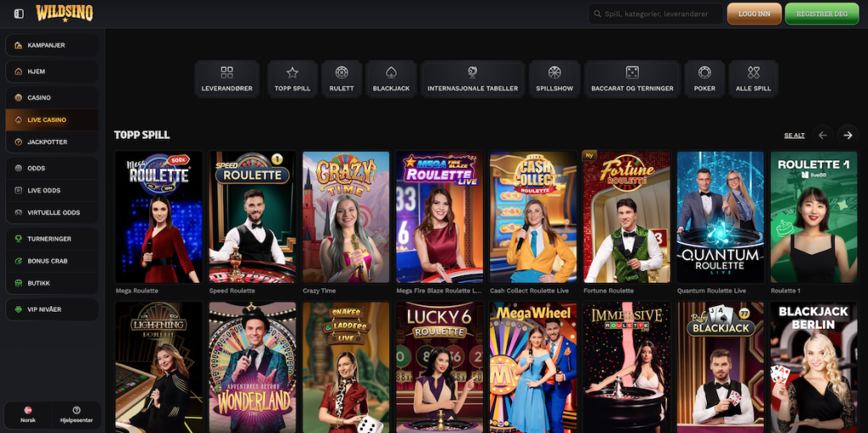Select the Alle Spill category tab
The image size is (868, 433).
(x=754, y=79)
